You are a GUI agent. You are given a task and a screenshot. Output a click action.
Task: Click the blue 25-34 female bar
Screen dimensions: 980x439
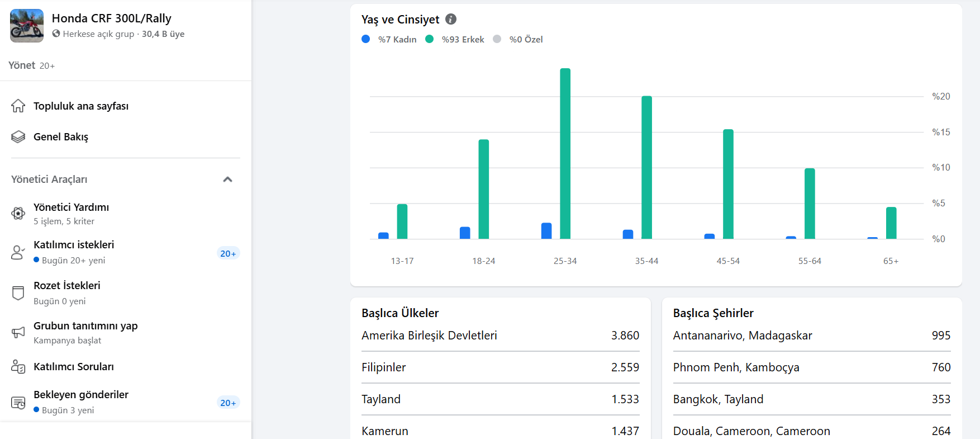pyautogui.click(x=546, y=231)
